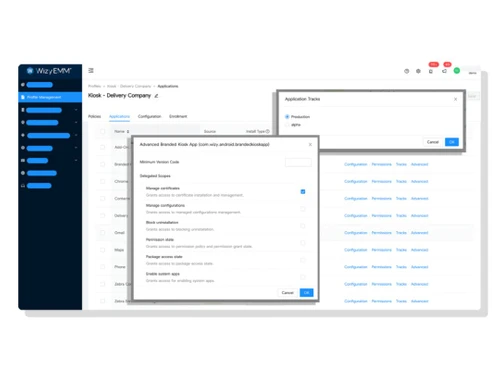Tick the Chrome row checkbox
The height and width of the screenshot is (375, 500).
[103, 181]
